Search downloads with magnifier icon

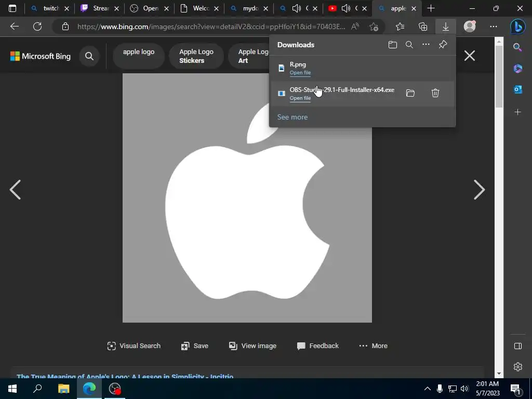[x=409, y=45]
